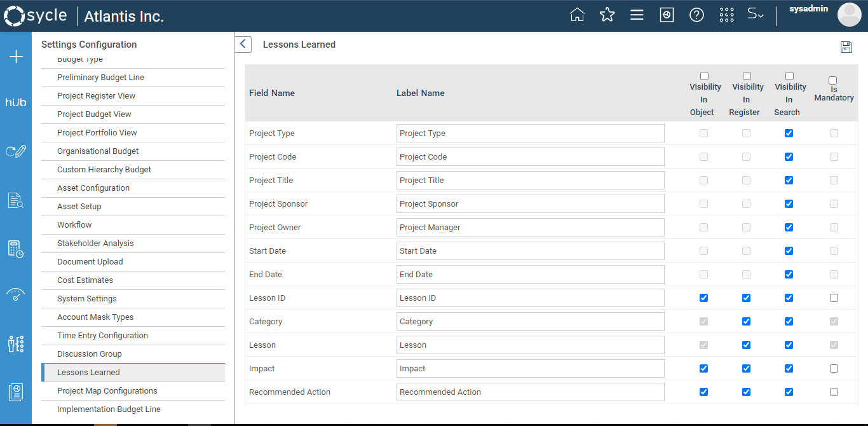Edit the Recommended Action label field
The image size is (868, 426).
531,392
